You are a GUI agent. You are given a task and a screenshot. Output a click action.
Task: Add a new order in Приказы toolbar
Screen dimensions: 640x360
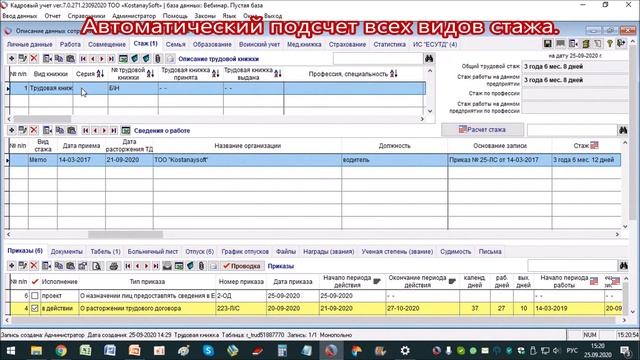[x=11, y=266]
